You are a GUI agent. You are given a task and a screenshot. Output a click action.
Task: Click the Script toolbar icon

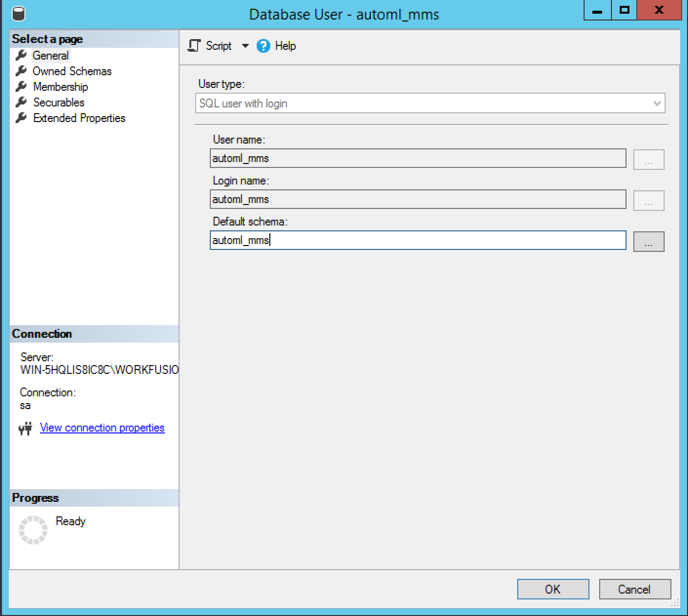194,46
